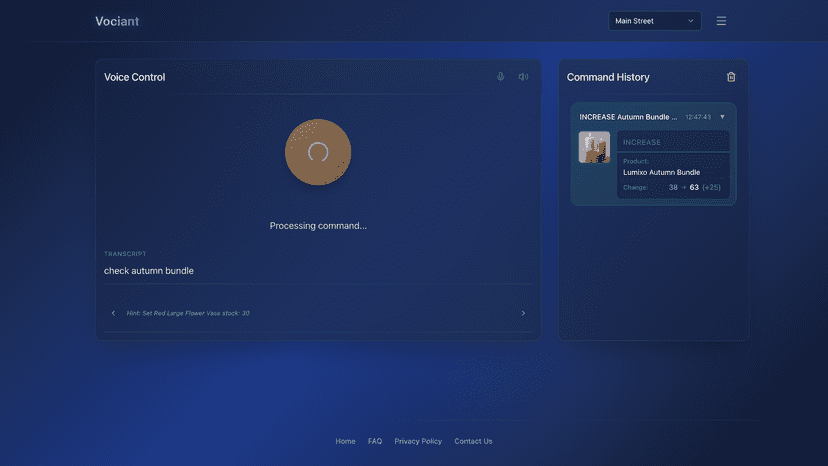Show previous hint with left arrow
828x466 pixels.
coord(113,313)
